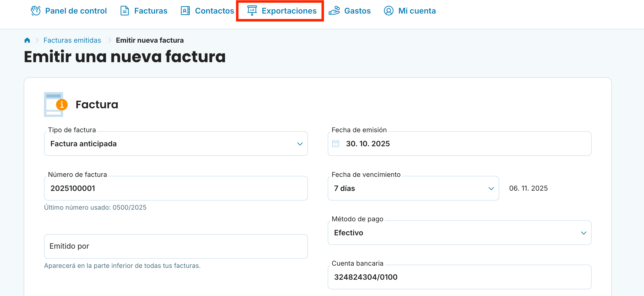The height and width of the screenshot is (296, 644).
Task: Click the Contactos contact-card icon
Action: tap(185, 10)
